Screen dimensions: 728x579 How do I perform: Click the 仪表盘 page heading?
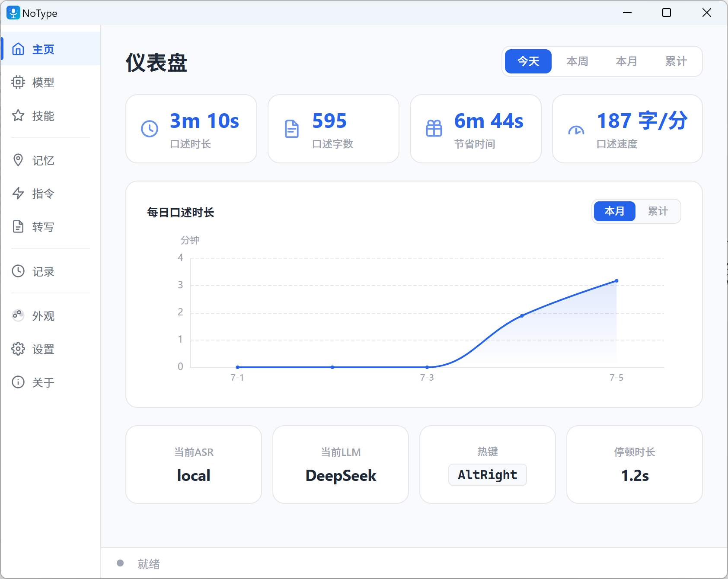[156, 63]
